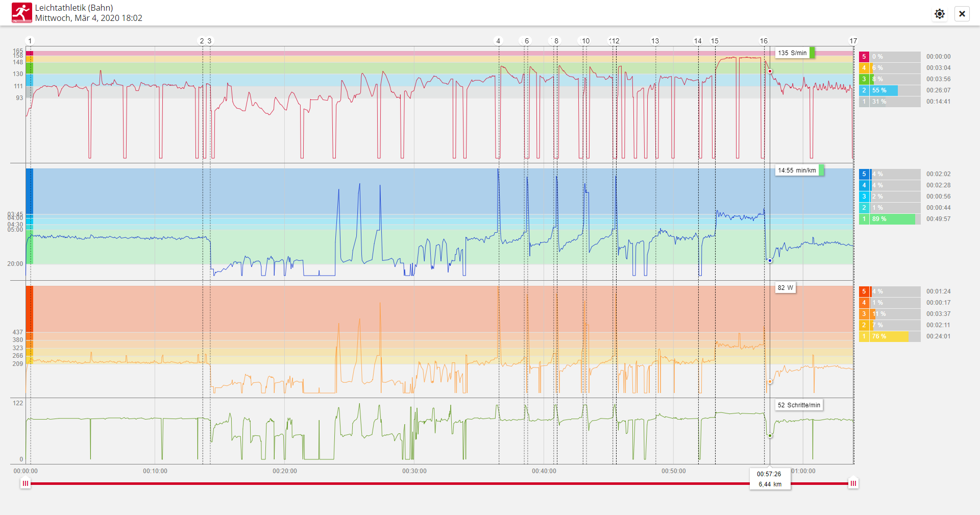
Task: Select final lap marker 17
Action: tap(853, 41)
